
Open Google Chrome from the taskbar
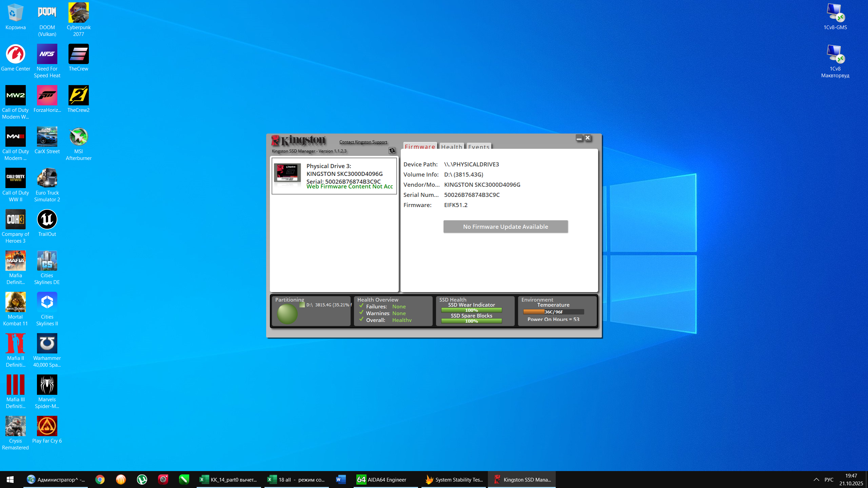pos(100,480)
